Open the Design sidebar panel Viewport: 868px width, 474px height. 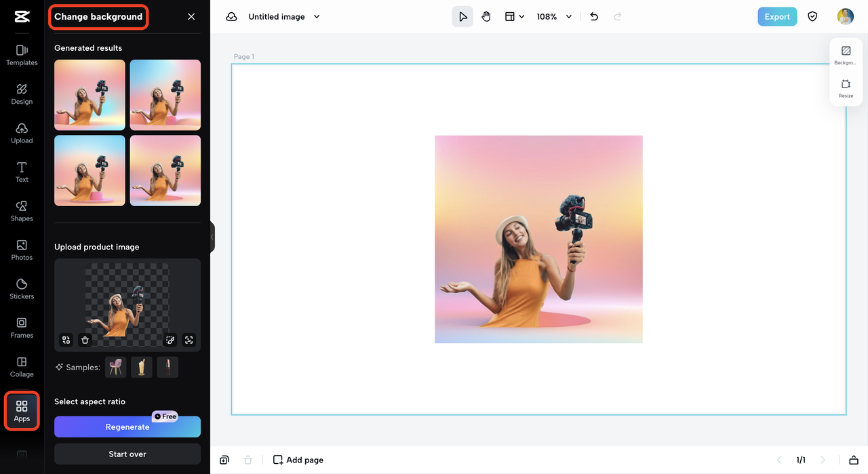coord(22,94)
